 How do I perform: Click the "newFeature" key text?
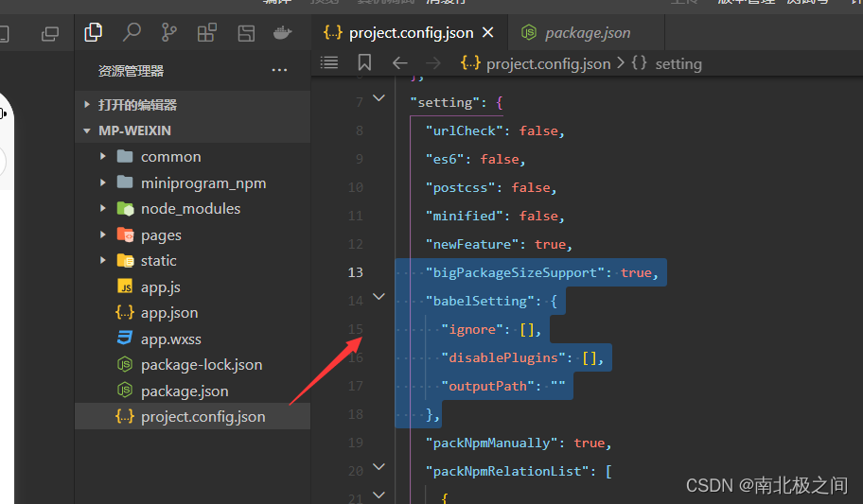[x=472, y=244]
